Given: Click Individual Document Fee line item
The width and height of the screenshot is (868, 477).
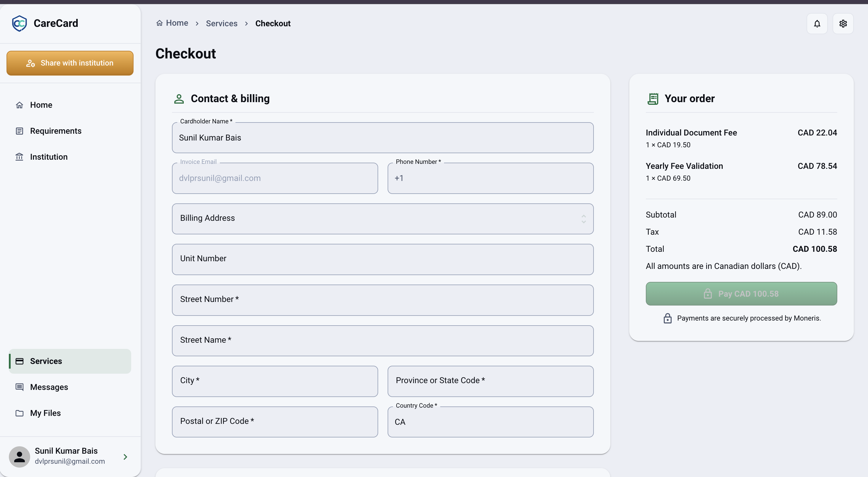Looking at the screenshot, I should click(741, 138).
